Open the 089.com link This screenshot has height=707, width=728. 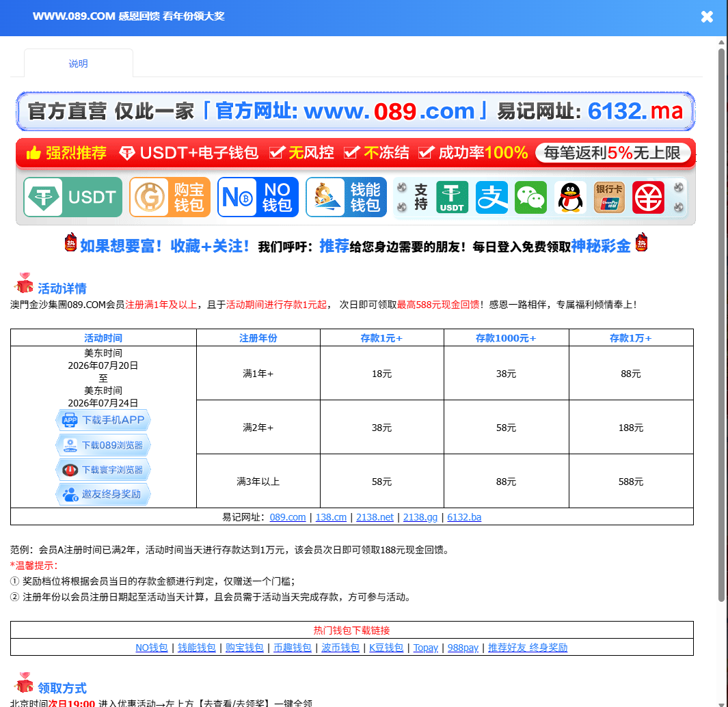click(287, 517)
